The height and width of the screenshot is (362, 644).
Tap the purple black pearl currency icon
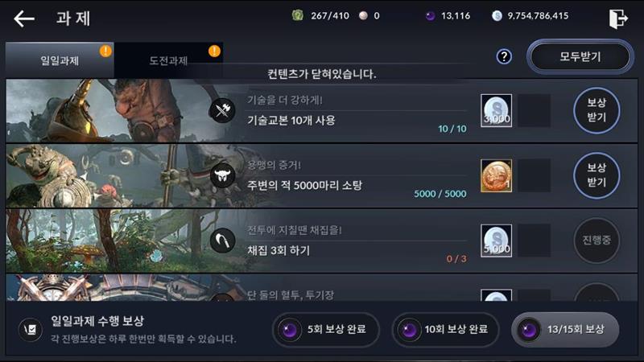(430, 16)
